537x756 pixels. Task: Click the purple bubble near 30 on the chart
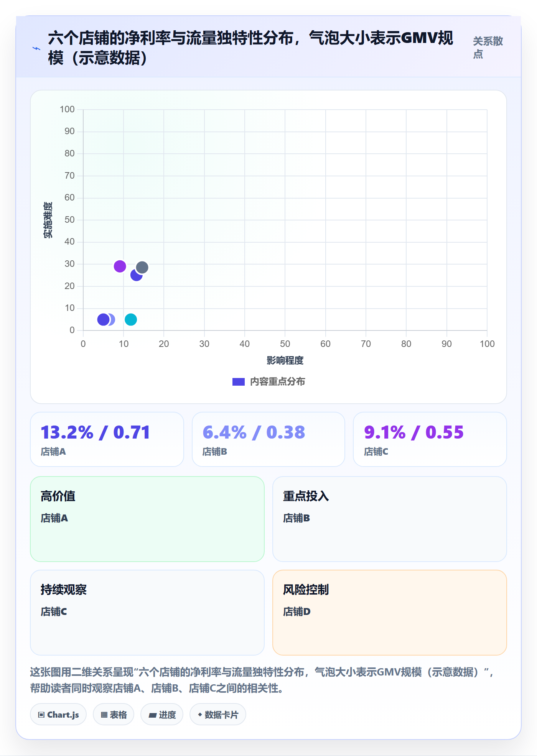[x=120, y=266]
